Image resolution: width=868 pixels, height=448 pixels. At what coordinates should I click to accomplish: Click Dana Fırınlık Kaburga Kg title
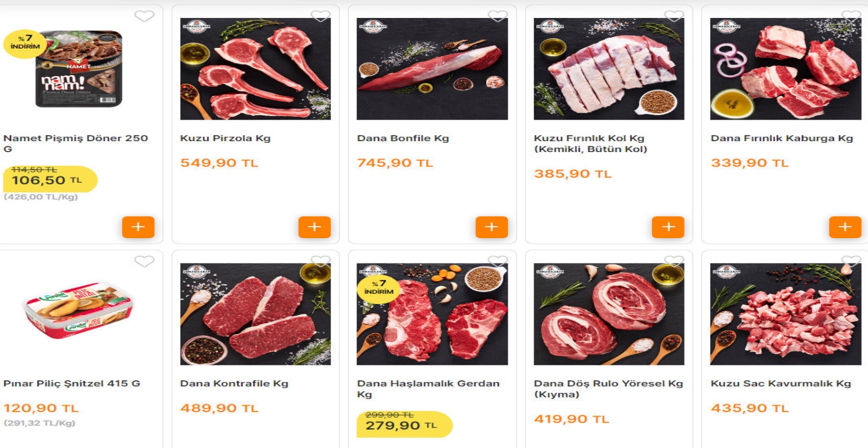pos(782,139)
